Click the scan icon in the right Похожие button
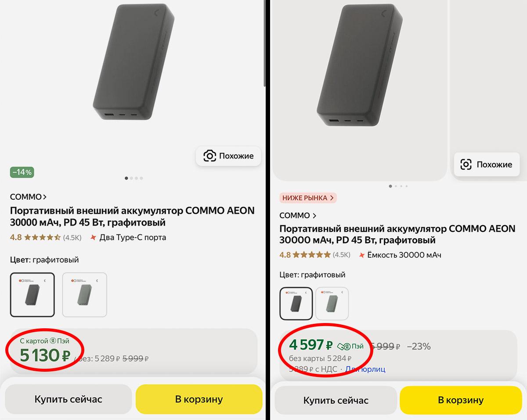This screenshot has width=527, height=420. pyautogui.click(x=466, y=165)
